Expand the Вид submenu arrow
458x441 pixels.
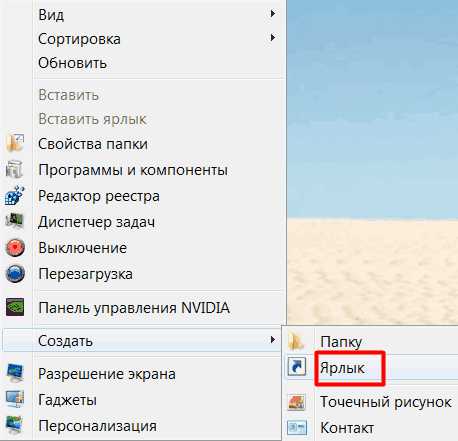273,14
